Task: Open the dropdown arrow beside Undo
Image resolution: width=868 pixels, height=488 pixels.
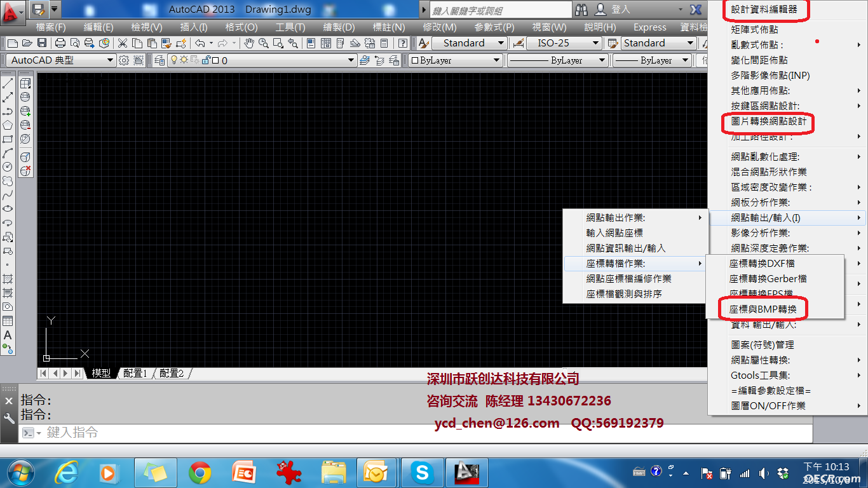Action: 211,43
